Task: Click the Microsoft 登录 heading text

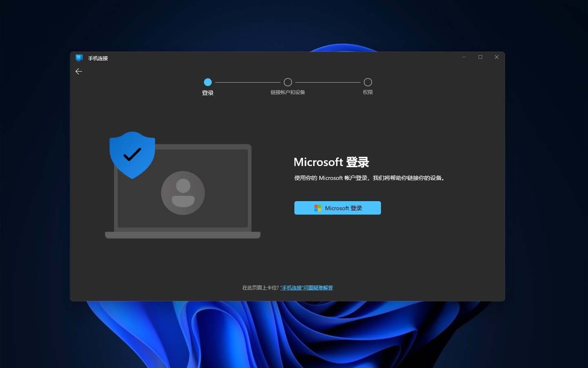Action: [x=331, y=162]
